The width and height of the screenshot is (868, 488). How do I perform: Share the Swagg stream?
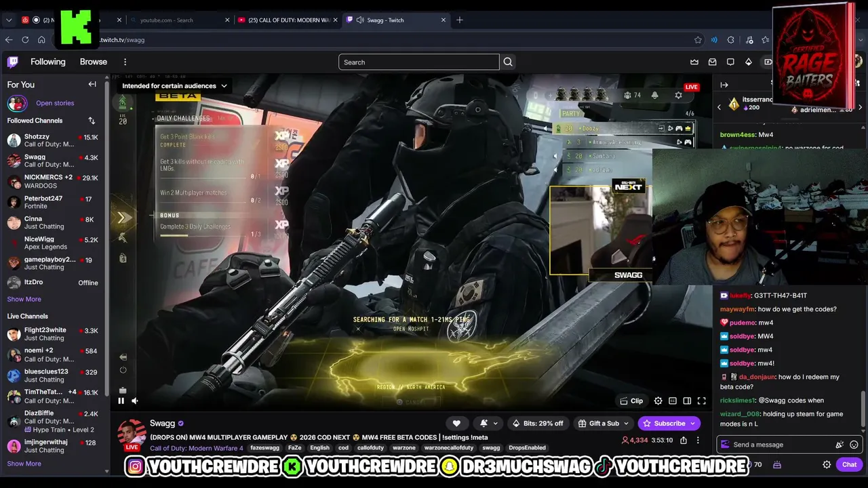[x=684, y=441]
